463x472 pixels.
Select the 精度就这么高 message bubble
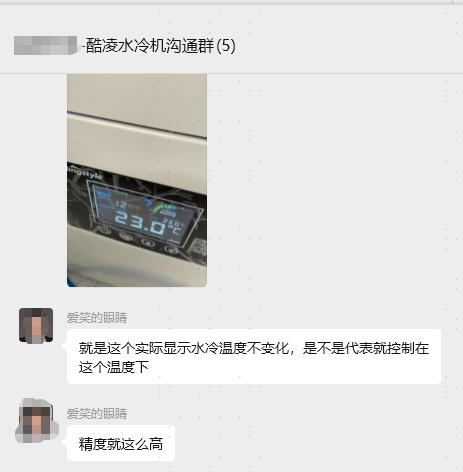pos(121,443)
